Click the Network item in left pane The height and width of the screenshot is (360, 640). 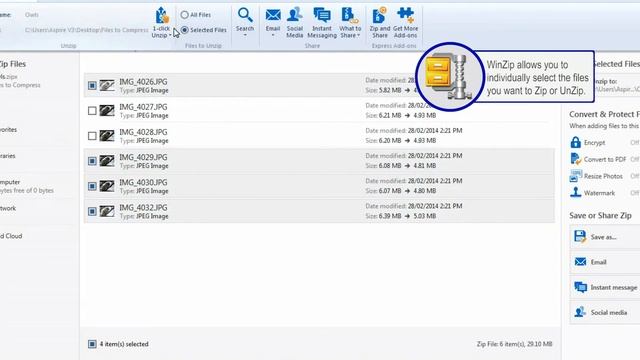point(8,208)
